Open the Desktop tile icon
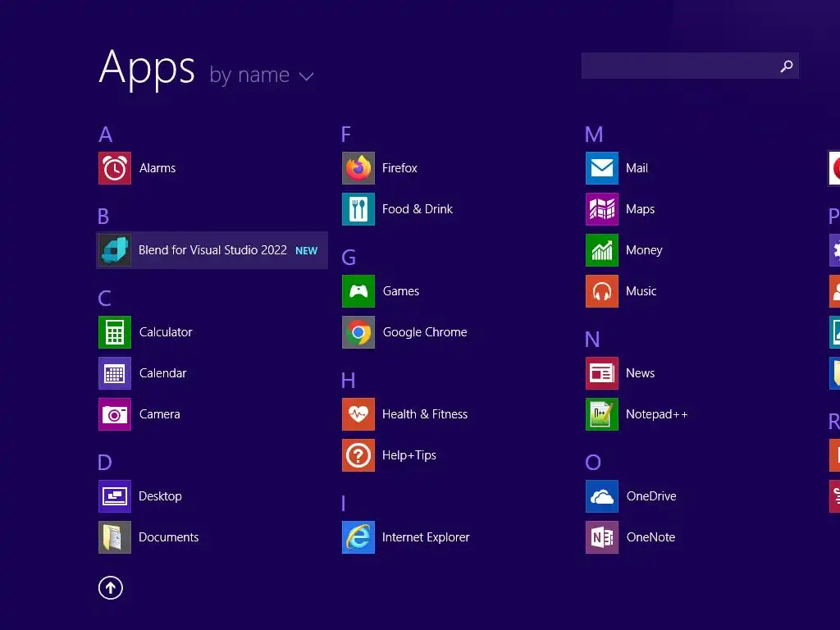 click(x=115, y=496)
